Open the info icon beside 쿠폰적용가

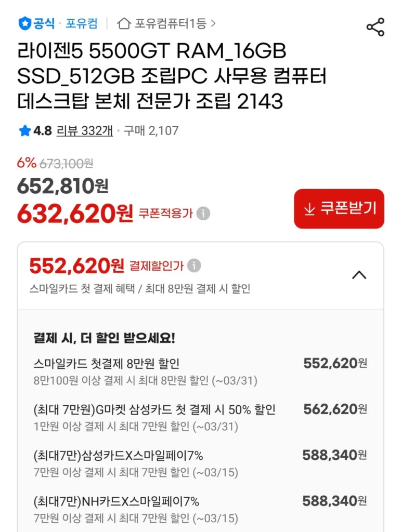click(x=202, y=213)
